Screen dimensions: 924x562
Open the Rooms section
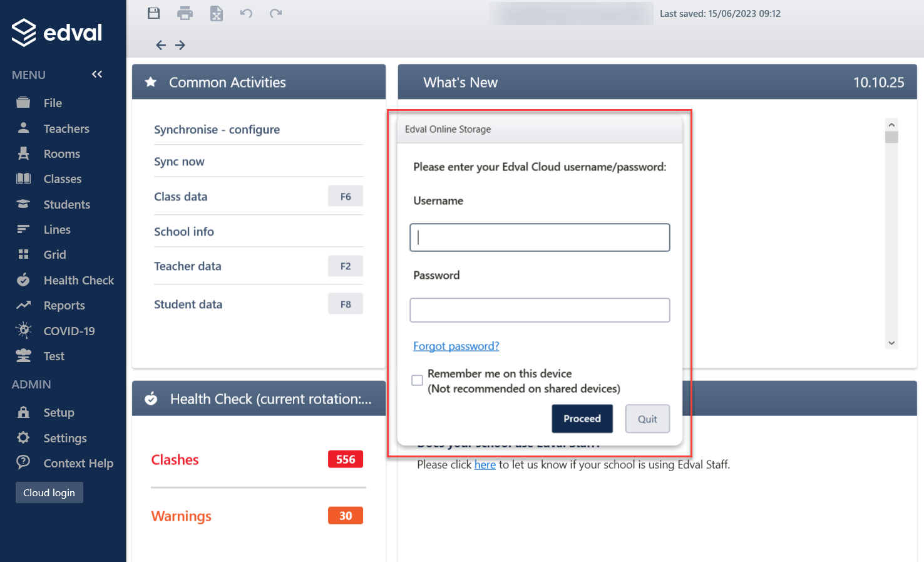(x=63, y=154)
